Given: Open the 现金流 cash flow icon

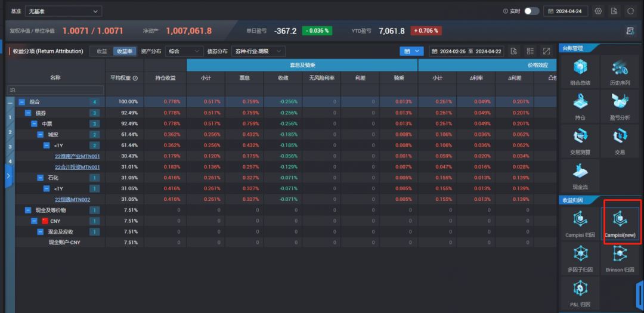Looking at the screenshot, I should [x=580, y=175].
